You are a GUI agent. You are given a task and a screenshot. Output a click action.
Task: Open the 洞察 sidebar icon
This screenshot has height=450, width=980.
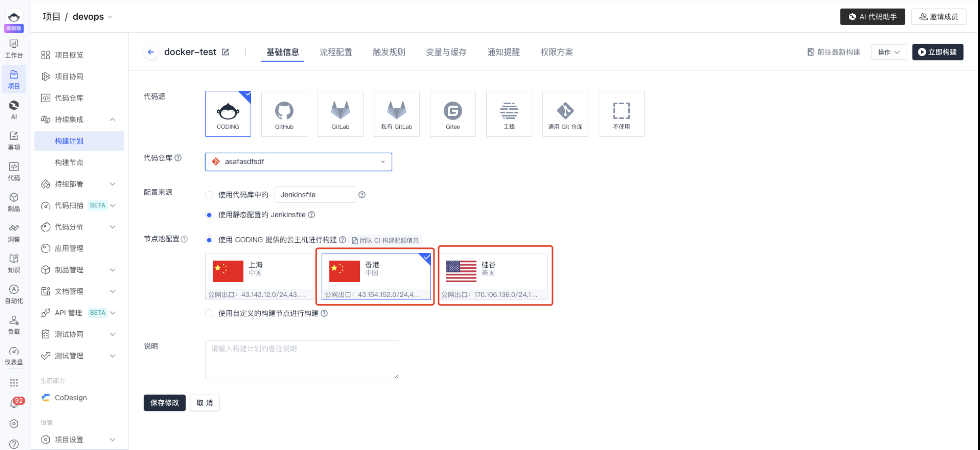click(x=14, y=232)
